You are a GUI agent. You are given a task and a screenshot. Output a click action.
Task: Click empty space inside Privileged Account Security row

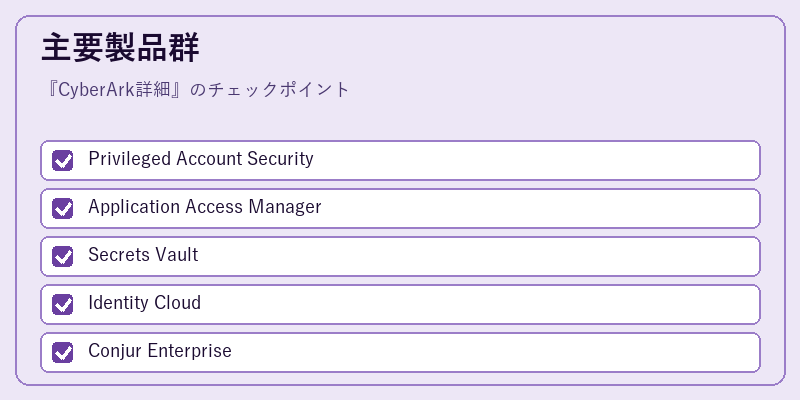point(536,160)
